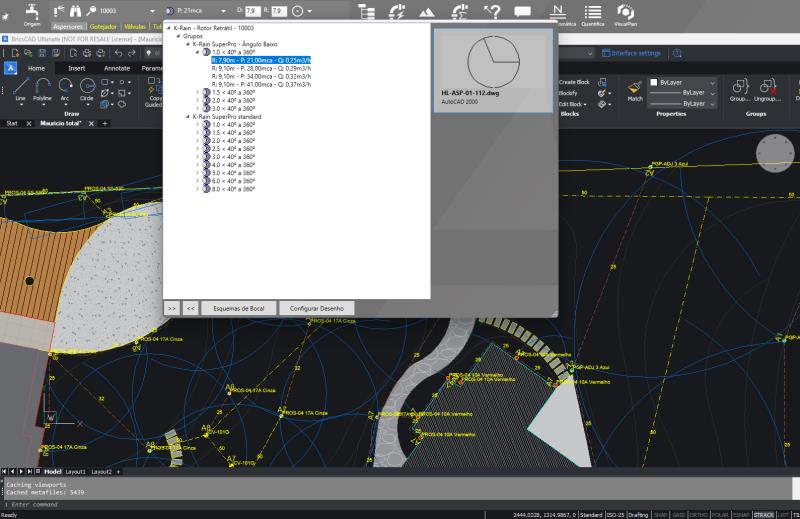Screen dimensions: 800x519
Task: Click the Match properties brush icon
Action: click(635, 88)
